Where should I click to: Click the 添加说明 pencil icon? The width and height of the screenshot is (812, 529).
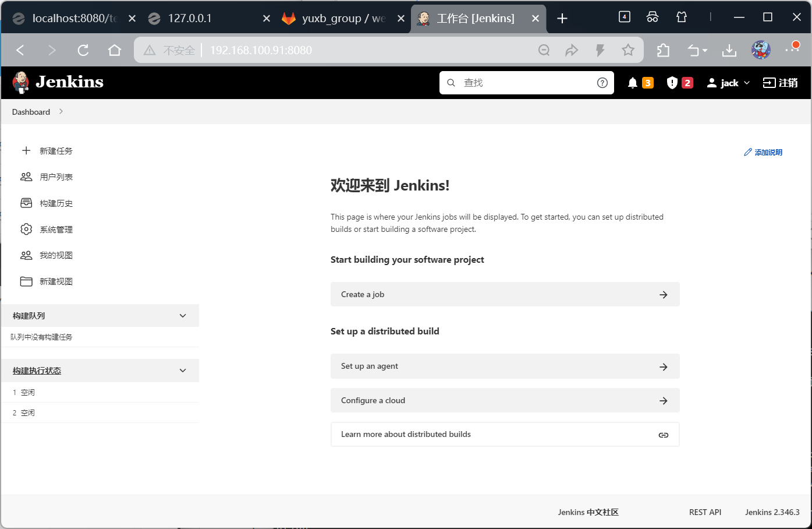pos(748,152)
